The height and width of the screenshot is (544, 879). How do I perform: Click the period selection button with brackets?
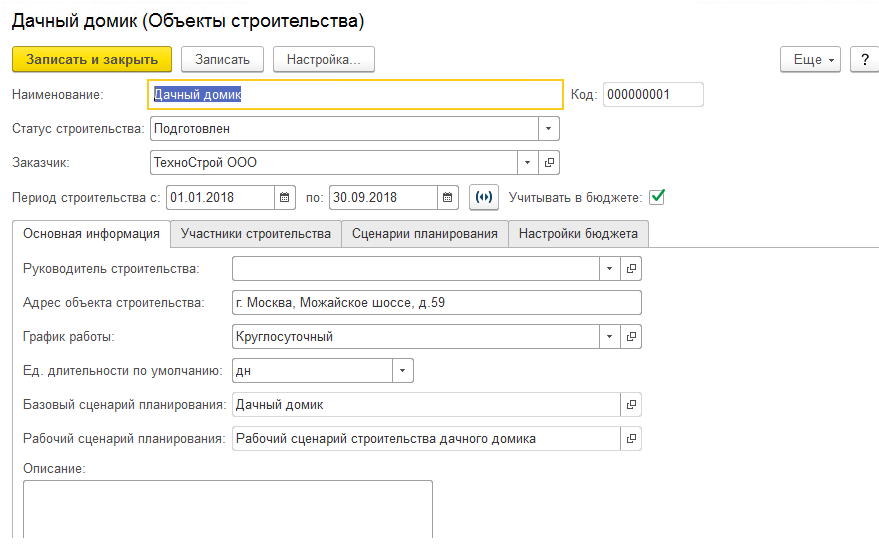click(484, 197)
